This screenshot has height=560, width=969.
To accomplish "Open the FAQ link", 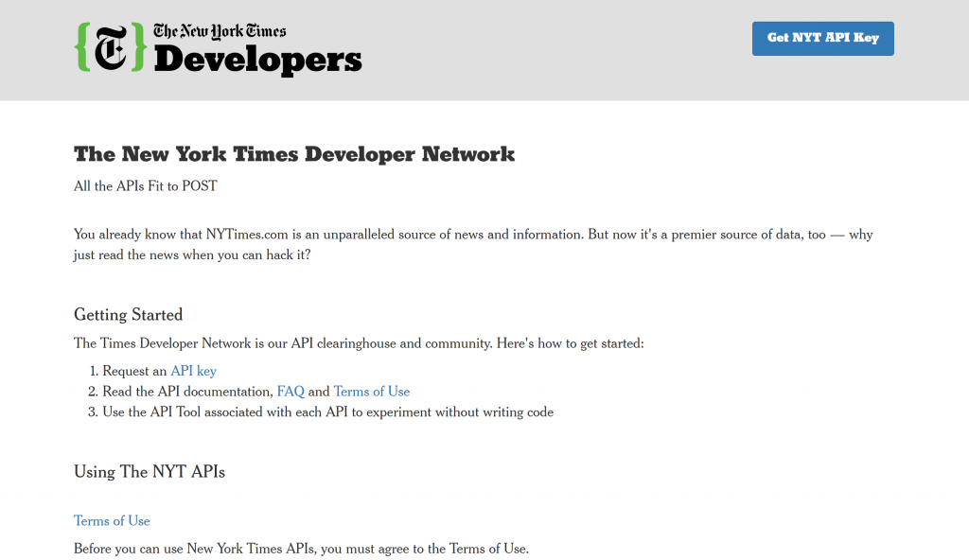I will pos(291,392).
